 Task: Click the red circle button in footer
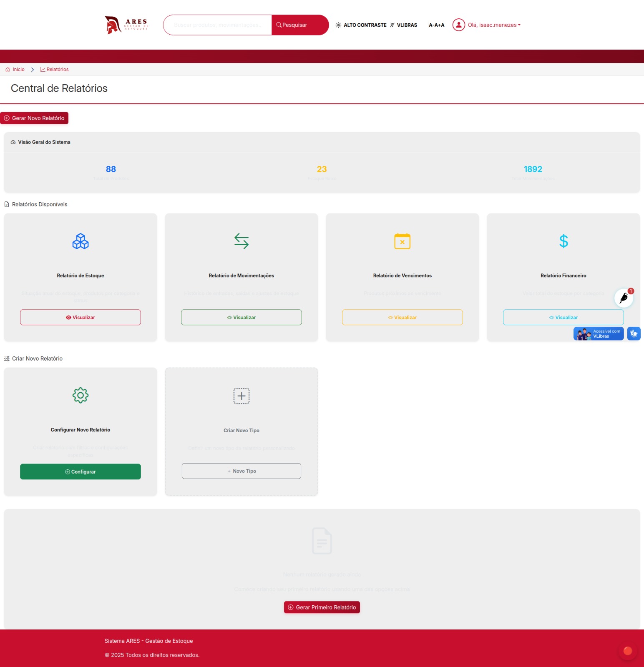(628, 651)
